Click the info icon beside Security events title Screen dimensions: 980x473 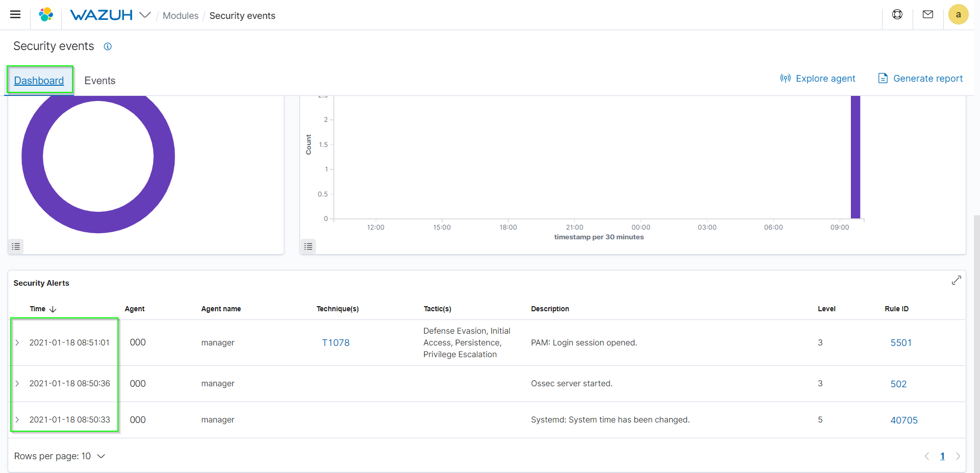pos(108,46)
